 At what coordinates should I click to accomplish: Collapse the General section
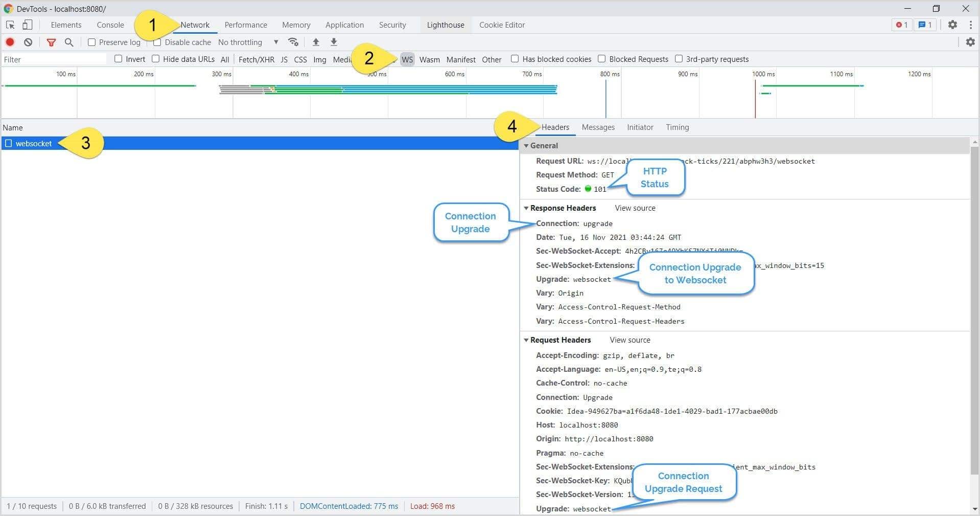click(x=526, y=146)
